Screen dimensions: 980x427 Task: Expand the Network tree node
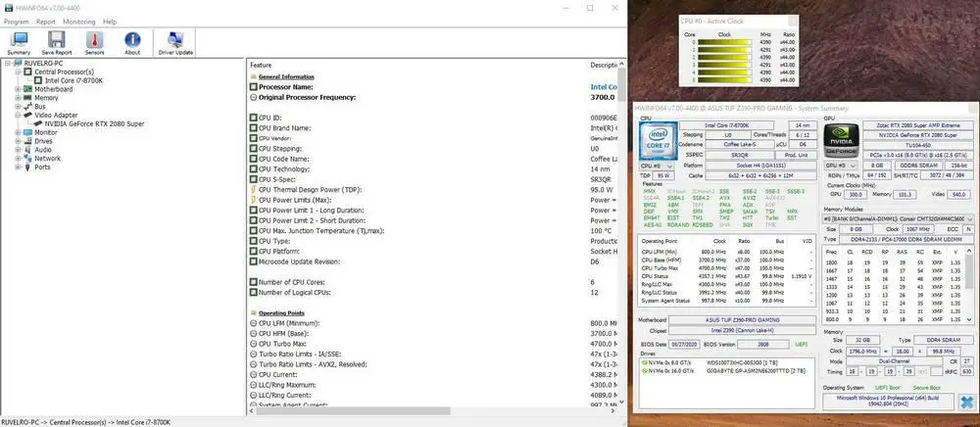point(18,159)
